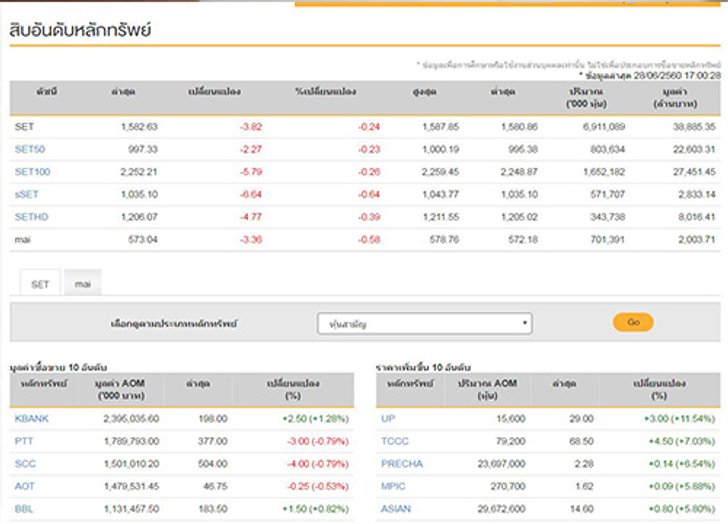
Task: Select UP change +3.00 (+11.54%)
Action: tap(680, 419)
